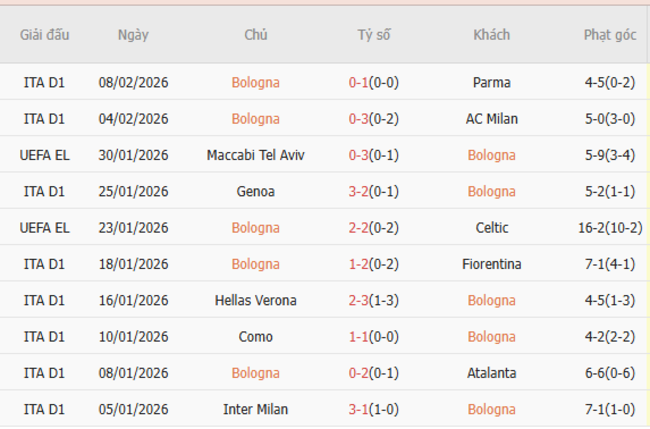
Task: Click the Celtic team name
Action: [x=491, y=228]
